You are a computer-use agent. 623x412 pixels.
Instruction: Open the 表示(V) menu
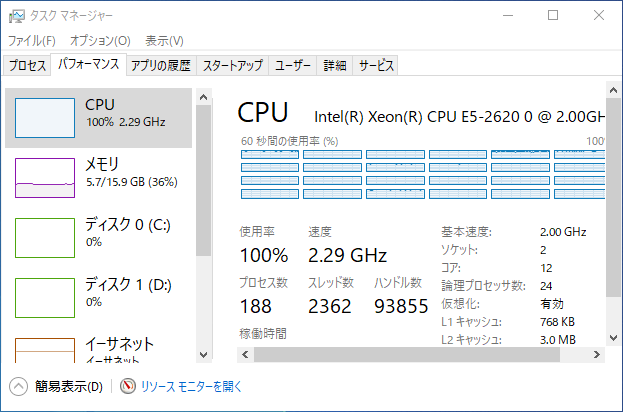[164, 41]
